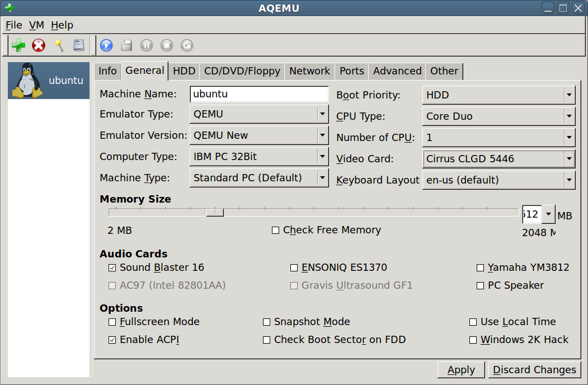Click the green plus Add VM icon
The width and height of the screenshot is (588, 385).
click(18, 45)
